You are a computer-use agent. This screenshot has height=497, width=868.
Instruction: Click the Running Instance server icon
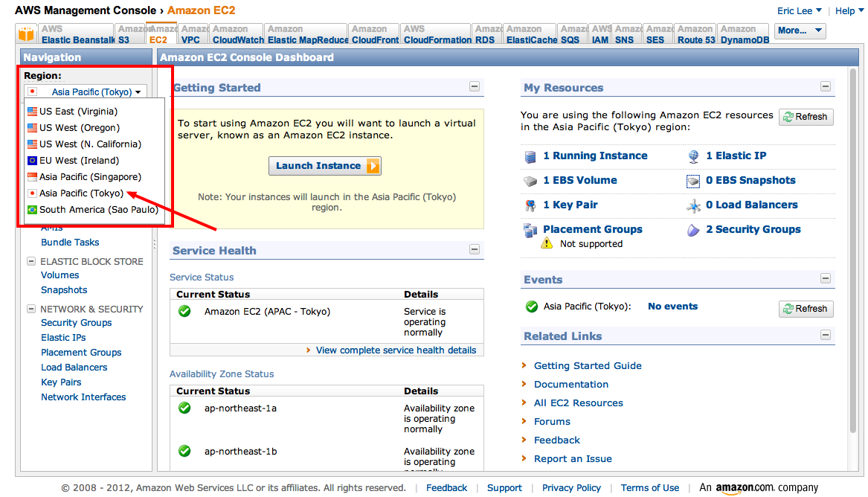pyautogui.click(x=530, y=157)
